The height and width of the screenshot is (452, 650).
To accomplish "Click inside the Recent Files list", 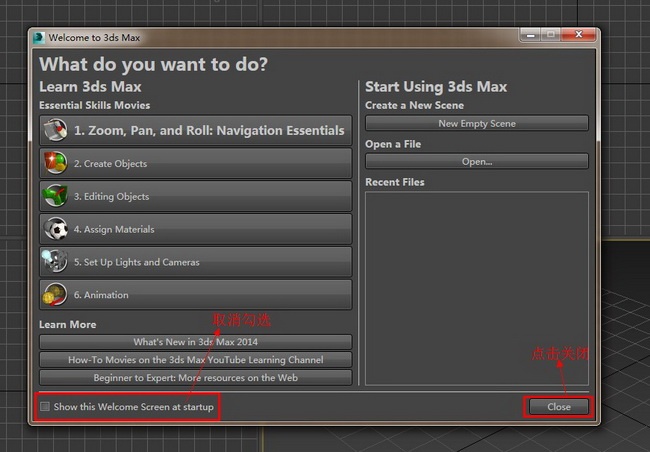I will (x=477, y=288).
